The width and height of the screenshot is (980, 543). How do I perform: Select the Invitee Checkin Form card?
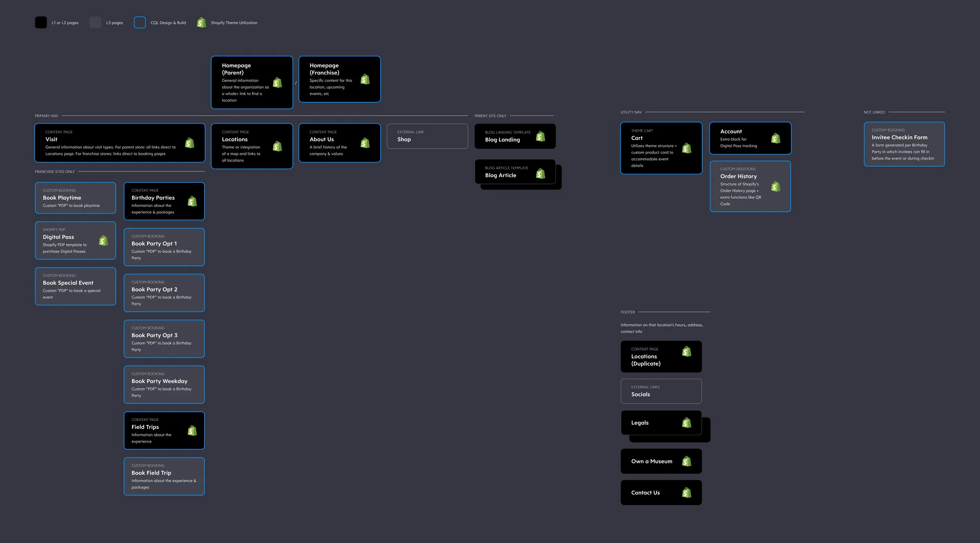click(904, 144)
